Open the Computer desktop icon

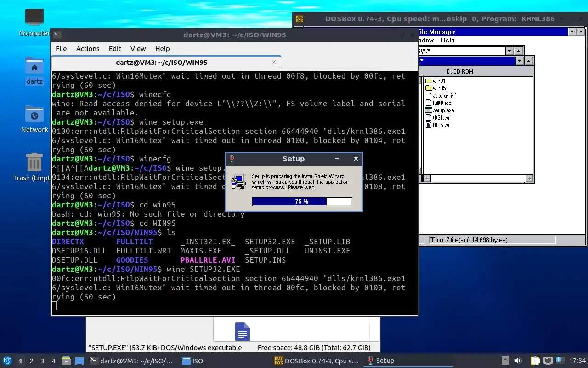point(34,17)
